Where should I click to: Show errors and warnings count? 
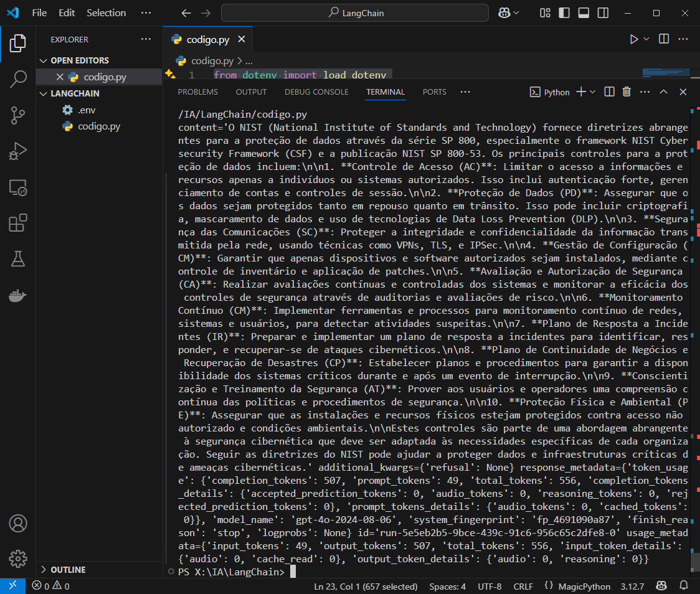coord(51,585)
